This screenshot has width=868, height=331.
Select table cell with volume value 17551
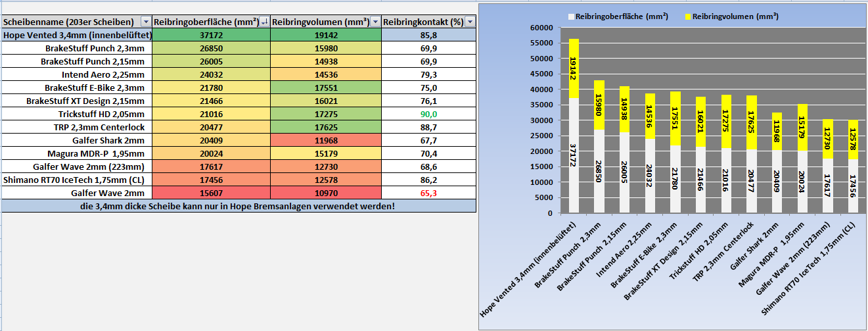[325, 88]
